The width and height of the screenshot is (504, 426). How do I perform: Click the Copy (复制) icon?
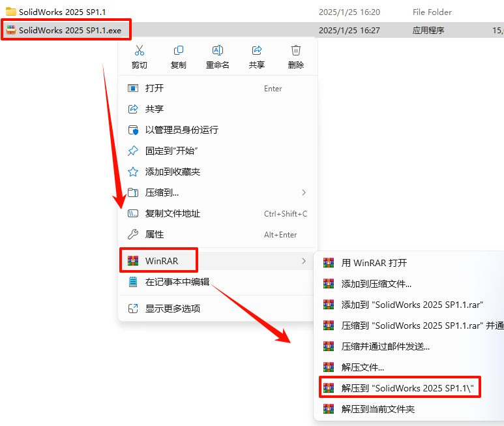(179, 50)
